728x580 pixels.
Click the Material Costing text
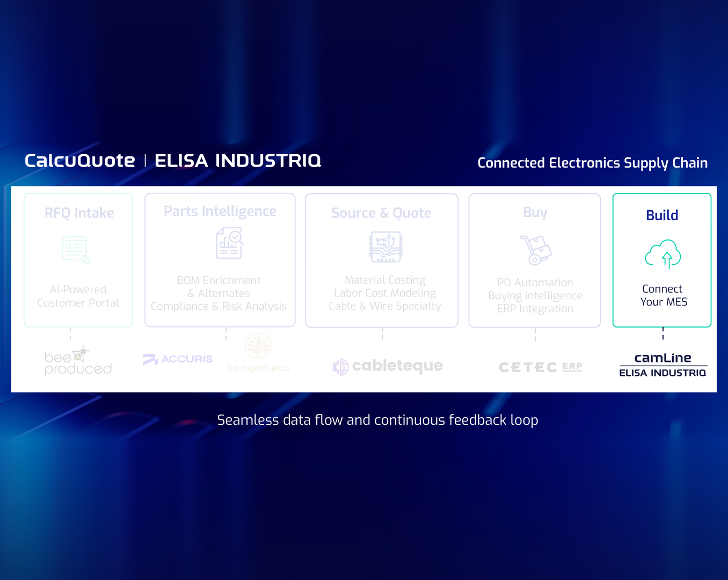(x=385, y=280)
